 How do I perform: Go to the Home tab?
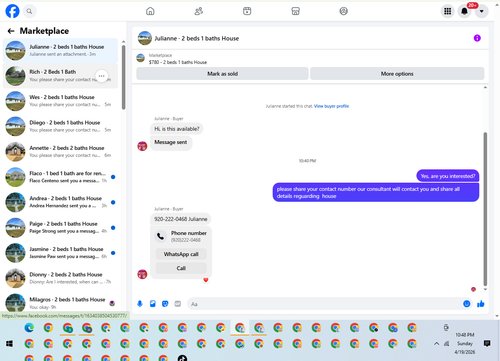coord(150,11)
